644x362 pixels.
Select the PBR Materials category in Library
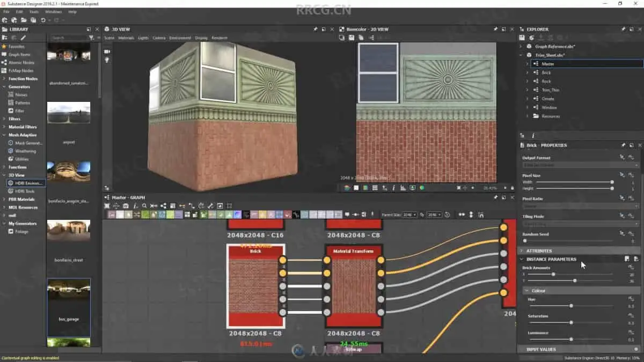click(x=21, y=200)
